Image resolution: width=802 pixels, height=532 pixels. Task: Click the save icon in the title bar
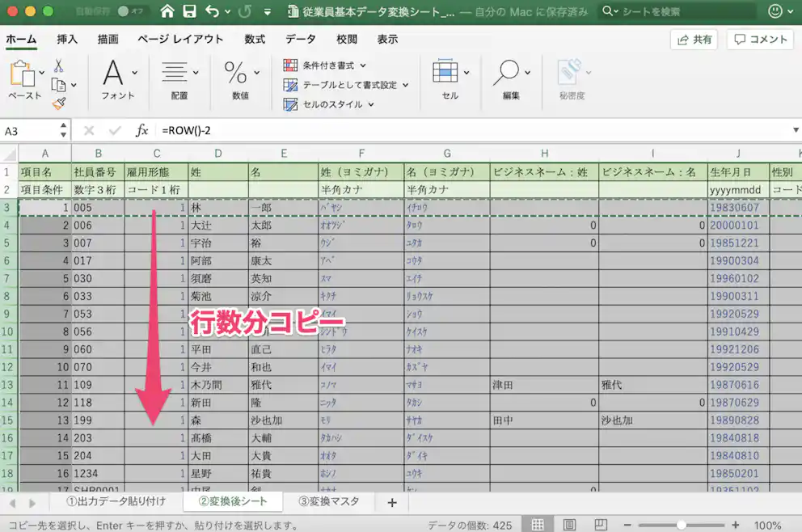coord(188,12)
